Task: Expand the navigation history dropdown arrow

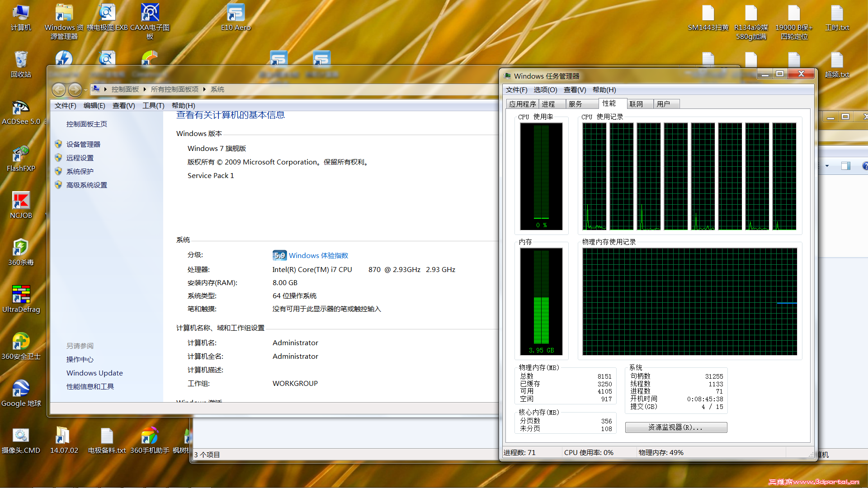Action: (86, 90)
